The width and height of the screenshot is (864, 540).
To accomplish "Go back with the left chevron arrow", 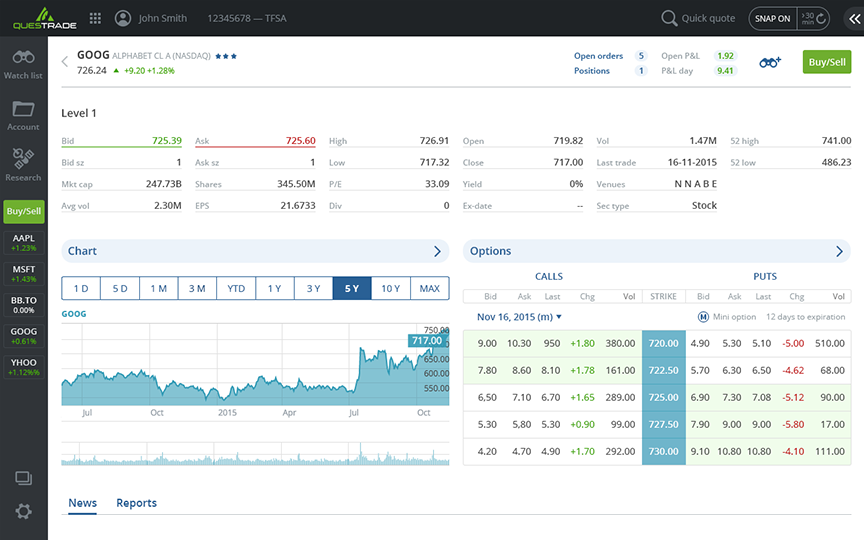I will click(x=65, y=61).
